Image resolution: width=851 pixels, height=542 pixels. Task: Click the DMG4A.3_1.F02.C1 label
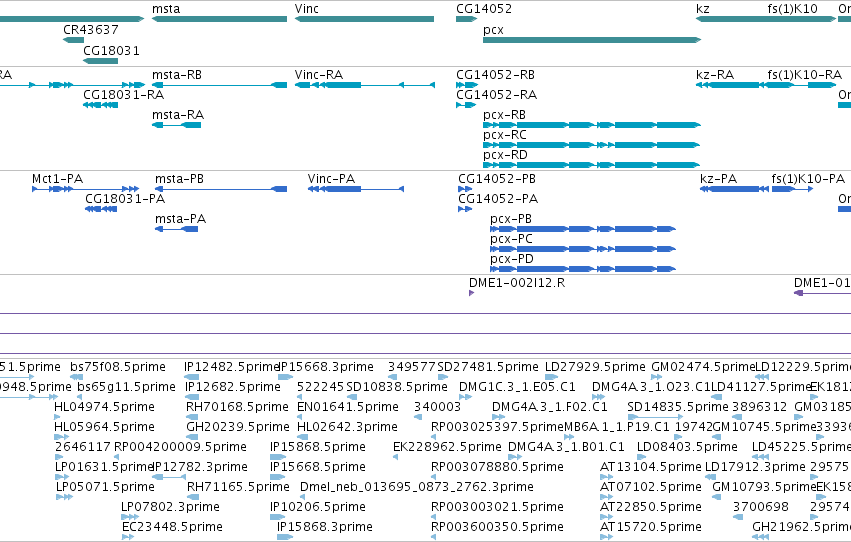click(550, 407)
